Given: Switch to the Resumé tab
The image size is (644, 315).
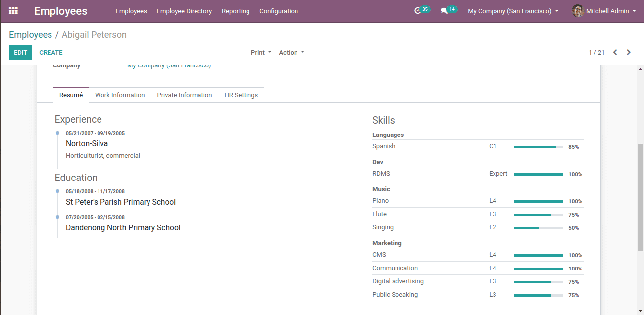Looking at the screenshot, I should (x=71, y=95).
